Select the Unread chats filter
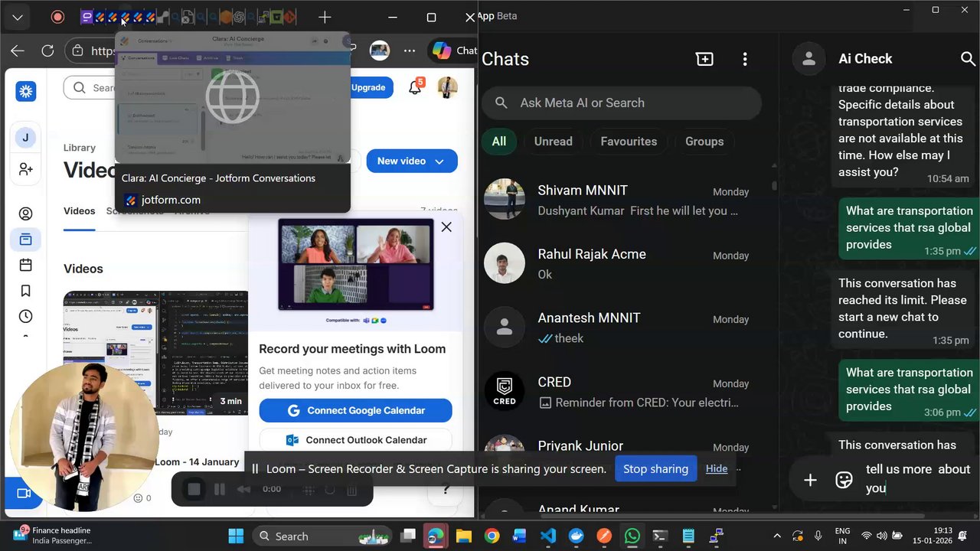Image resolution: width=980 pixels, height=551 pixels. tap(553, 142)
